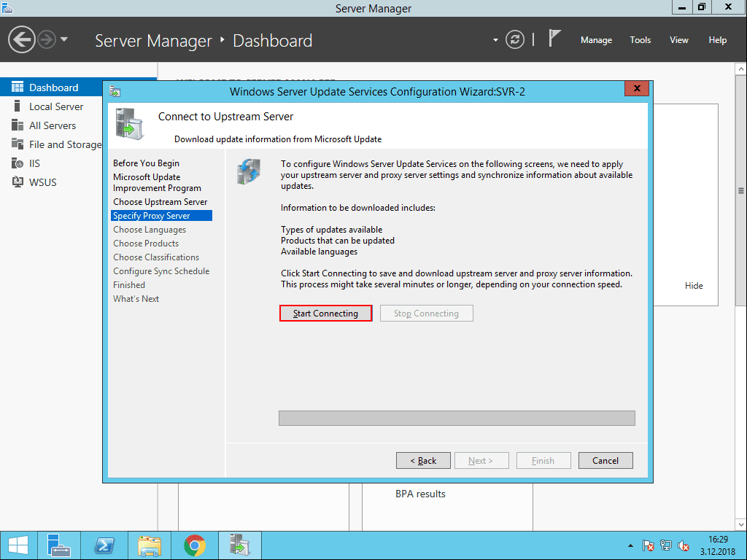The height and width of the screenshot is (560, 747).
Task: Show hidden tray icons
Action: pos(630,545)
